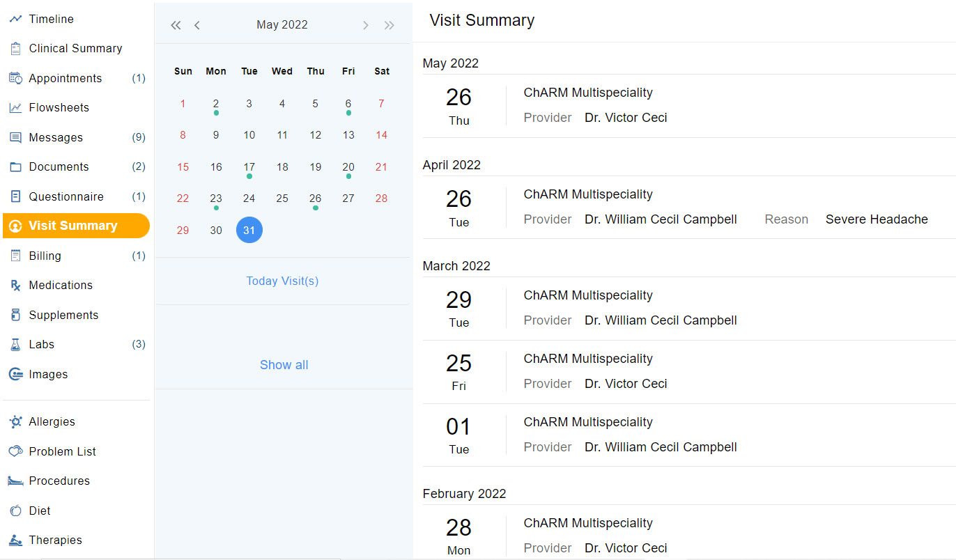This screenshot has width=956, height=560.
Task: Open Today Visit(s)
Action: 282,281
